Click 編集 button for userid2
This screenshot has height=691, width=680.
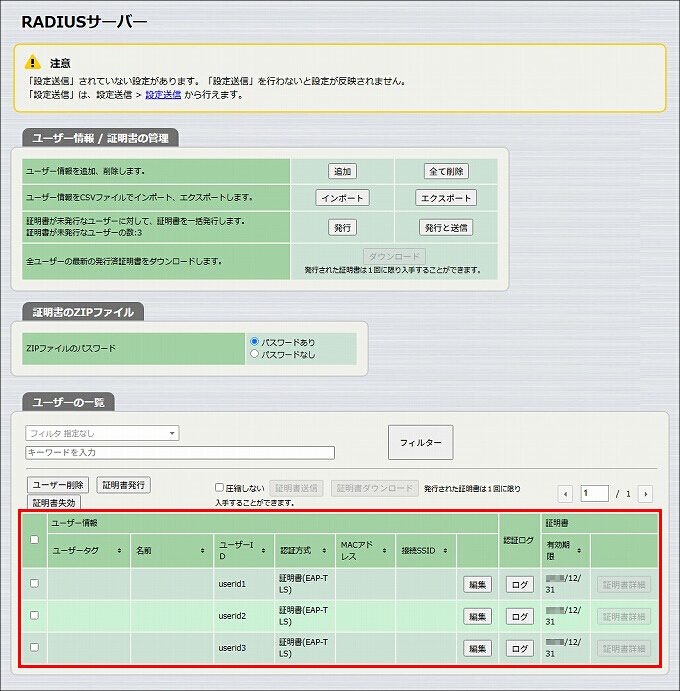[x=477, y=617]
